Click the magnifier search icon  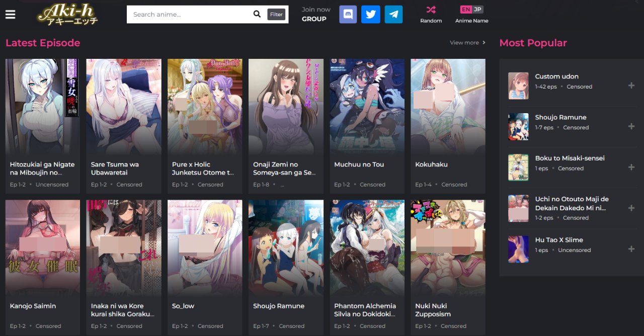point(257,15)
